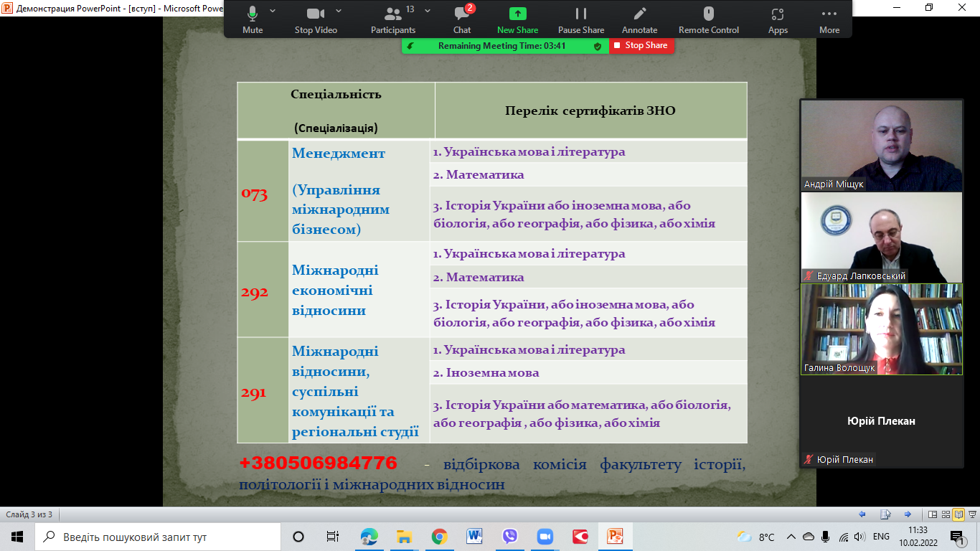This screenshot has height=551, width=980.
Task: Start a New Share
Action: tap(517, 19)
